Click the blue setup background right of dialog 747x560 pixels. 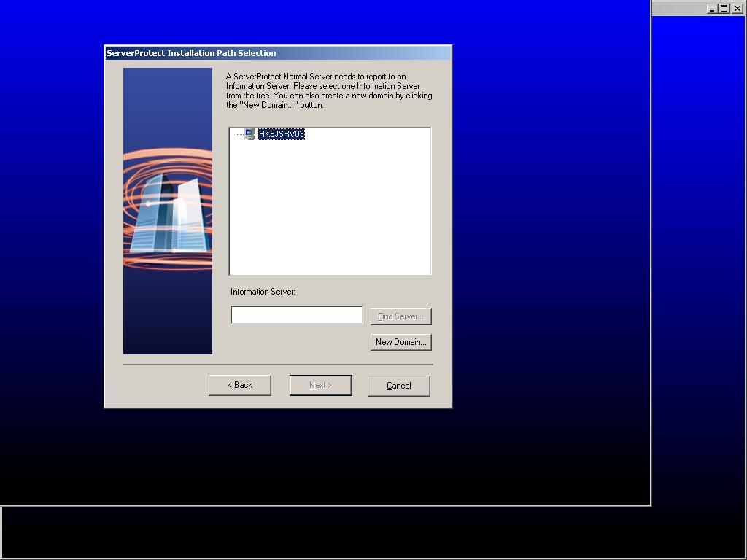click(547, 219)
